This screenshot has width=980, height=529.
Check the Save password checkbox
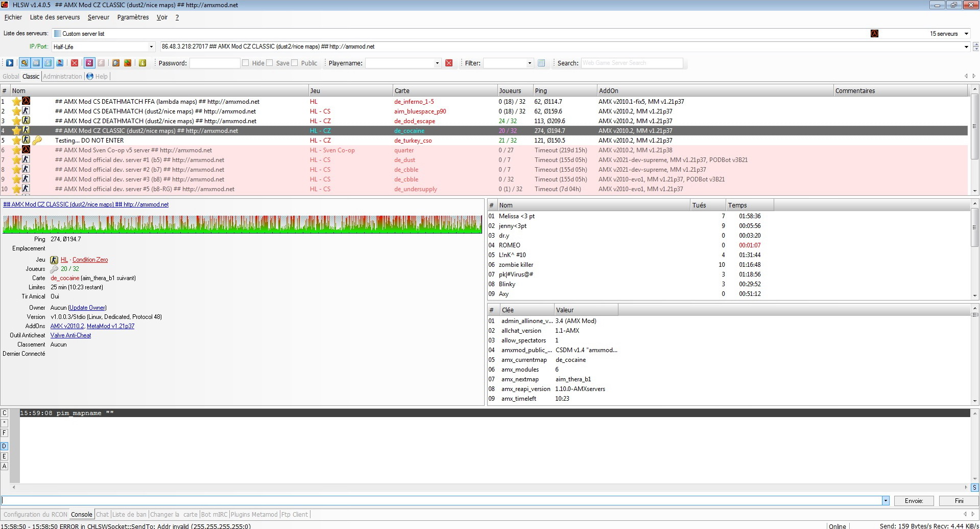pyautogui.click(x=270, y=63)
